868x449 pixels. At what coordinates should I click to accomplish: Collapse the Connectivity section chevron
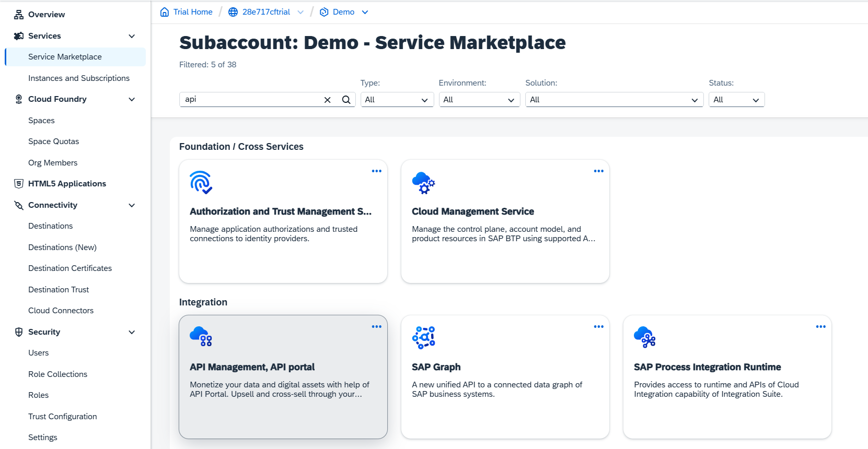coord(132,205)
